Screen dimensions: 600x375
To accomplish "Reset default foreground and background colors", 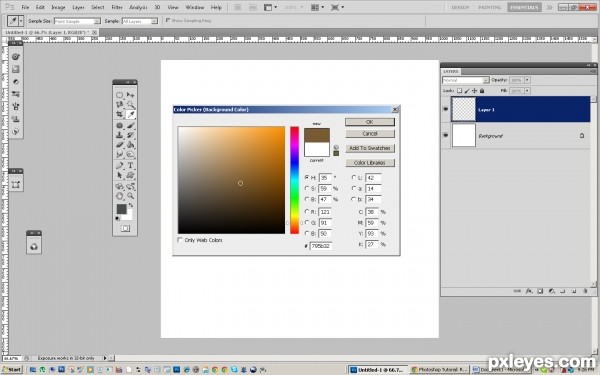I will [x=117, y=218].
